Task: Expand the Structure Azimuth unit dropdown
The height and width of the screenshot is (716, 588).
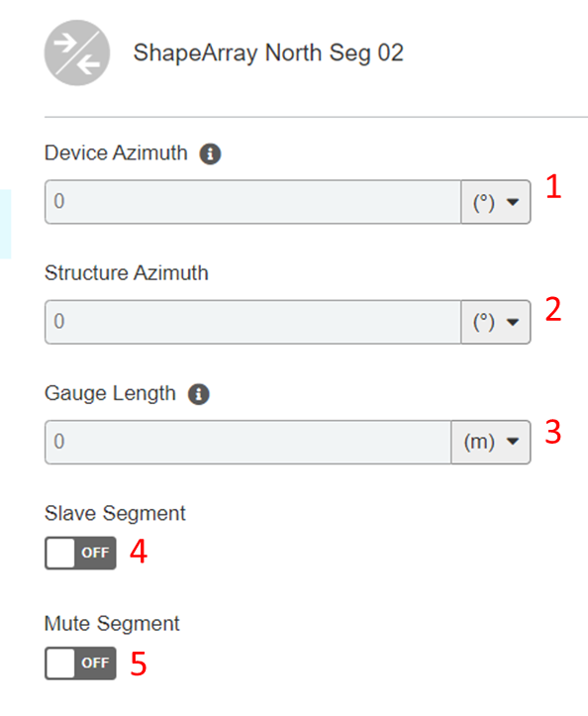Action: click(496, 322)
